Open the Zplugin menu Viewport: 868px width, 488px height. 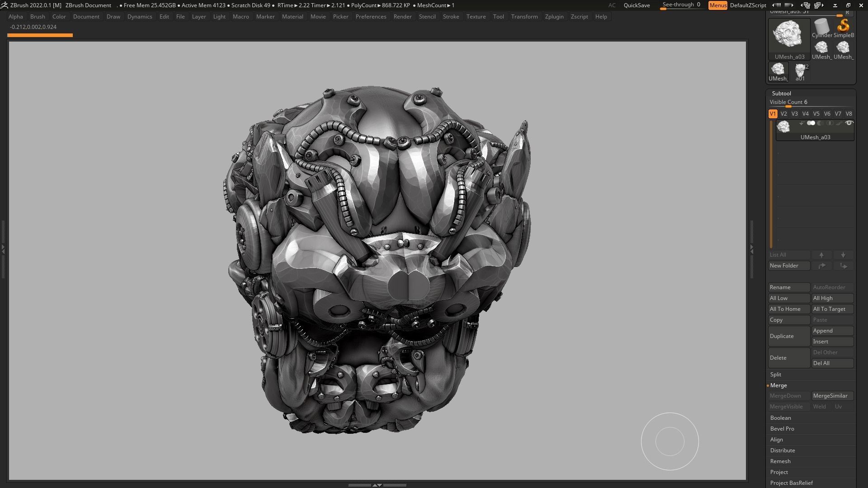tap(554, 16)
